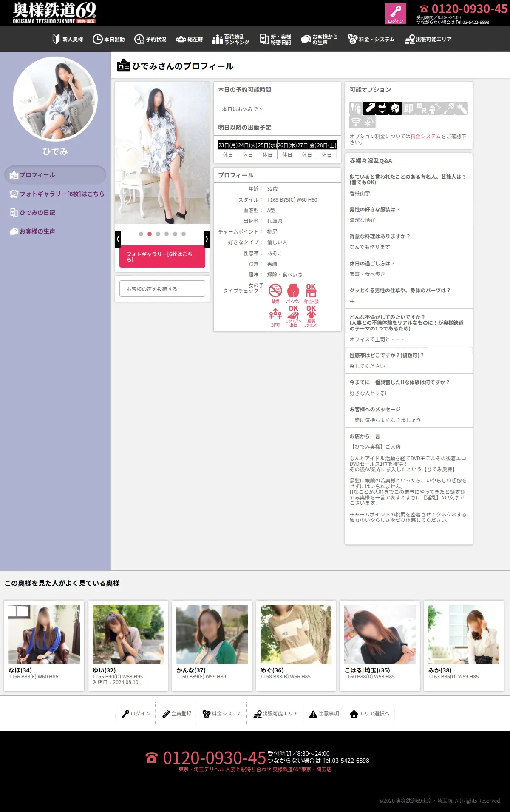Click the 服装リクエスト OK icon
This screenshot has height=812, width=510.
[x=311, y=317]
